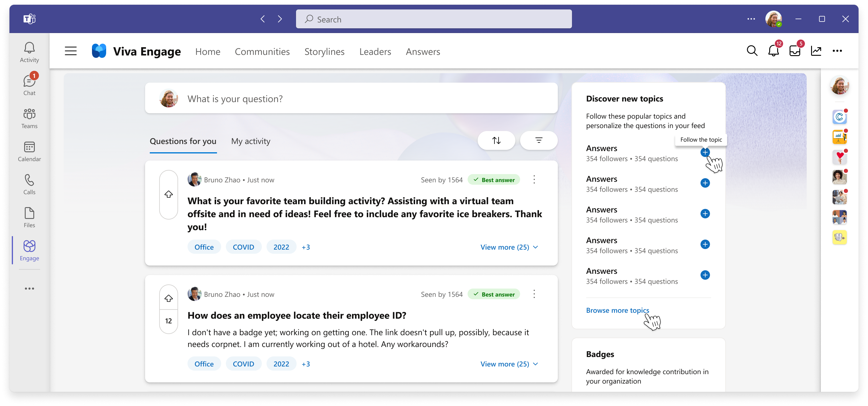Click the Answers navigation link
This screenshot has width=868, height=406.
click(423, 51)
